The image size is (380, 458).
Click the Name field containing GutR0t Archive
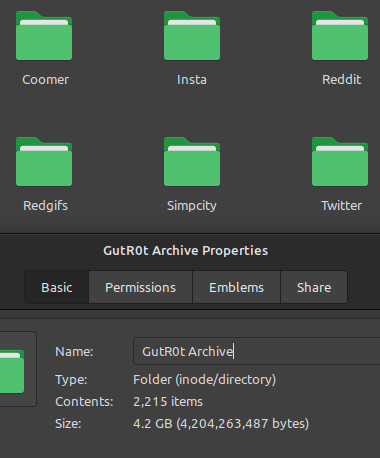(257, 351)
